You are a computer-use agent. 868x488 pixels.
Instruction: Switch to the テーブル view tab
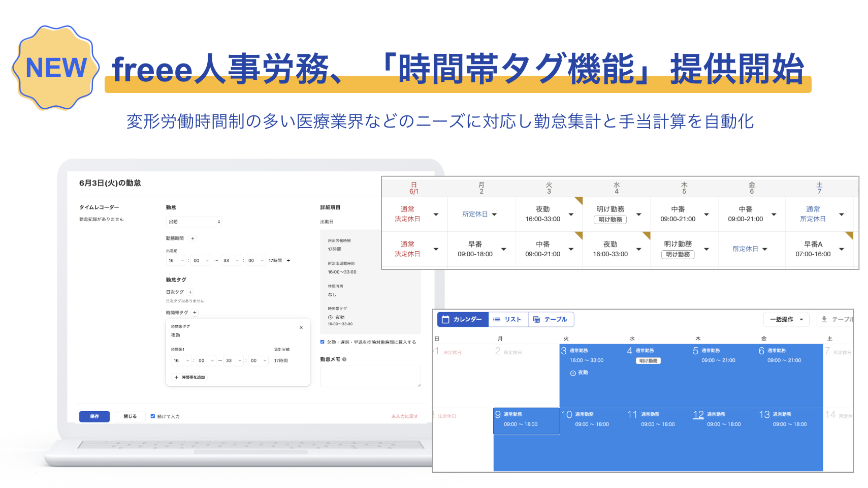551,319
